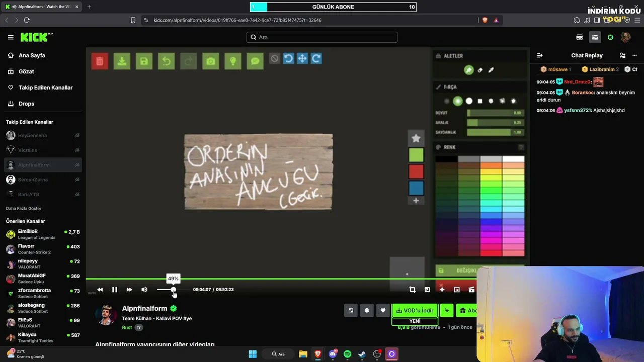Click the blue four-arrow move icon

(x=302, y=59)
